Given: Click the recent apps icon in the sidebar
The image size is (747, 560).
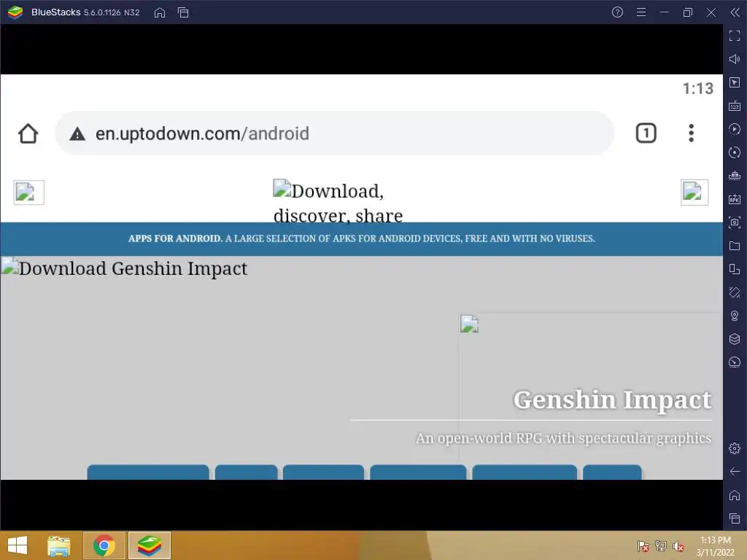Looking at the screenshot, I should click(734, 518).
